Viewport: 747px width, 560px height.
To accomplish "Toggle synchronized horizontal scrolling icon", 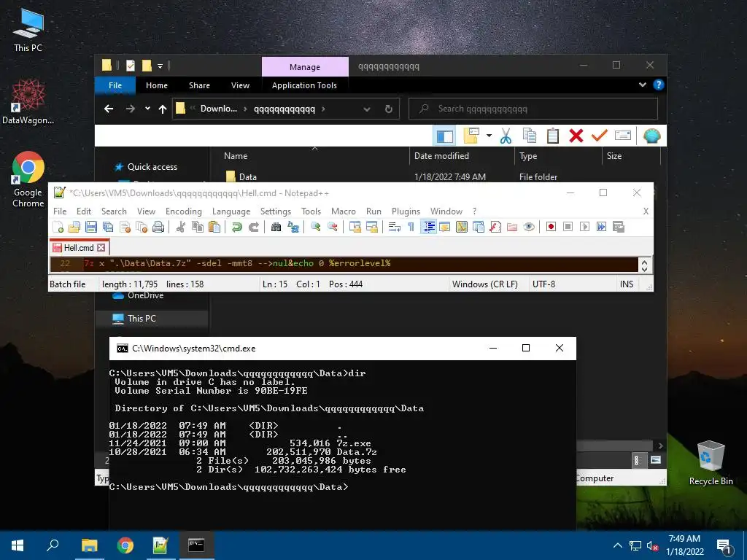I will click(x=371, y=227).
